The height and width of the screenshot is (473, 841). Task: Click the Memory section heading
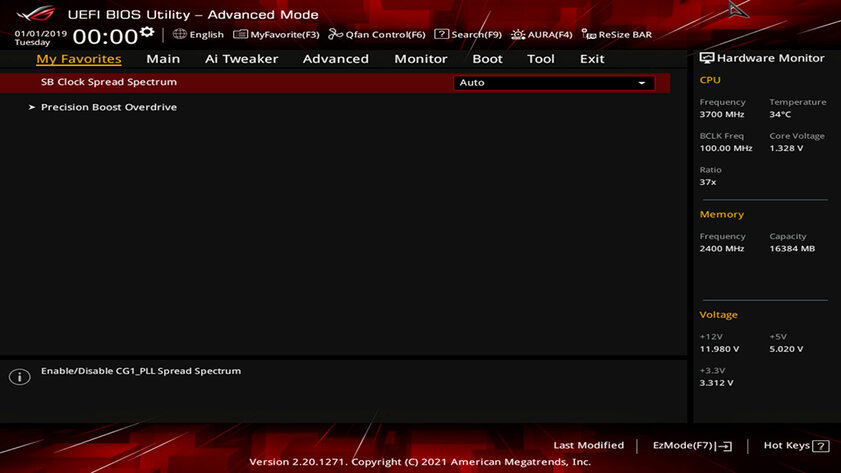tap(721, 214)
